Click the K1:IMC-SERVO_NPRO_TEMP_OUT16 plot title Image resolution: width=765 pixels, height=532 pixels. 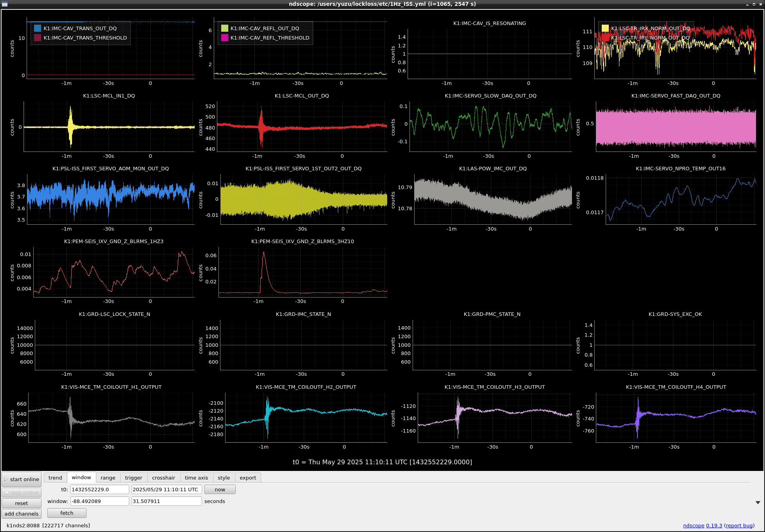(x=680, y=168)
